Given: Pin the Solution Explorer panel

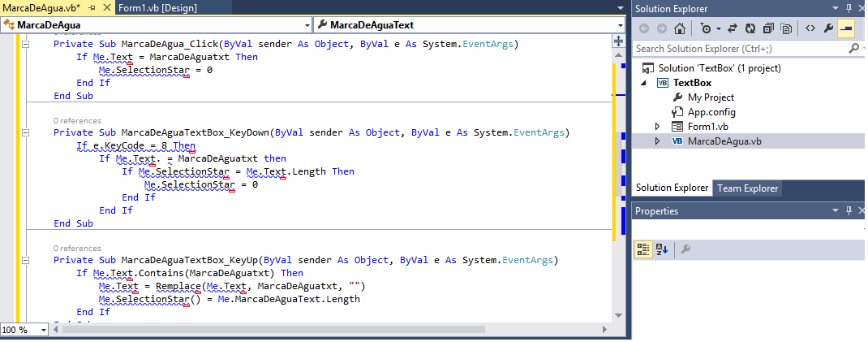Looking at the screenshot, I should [x=849, y=8].
